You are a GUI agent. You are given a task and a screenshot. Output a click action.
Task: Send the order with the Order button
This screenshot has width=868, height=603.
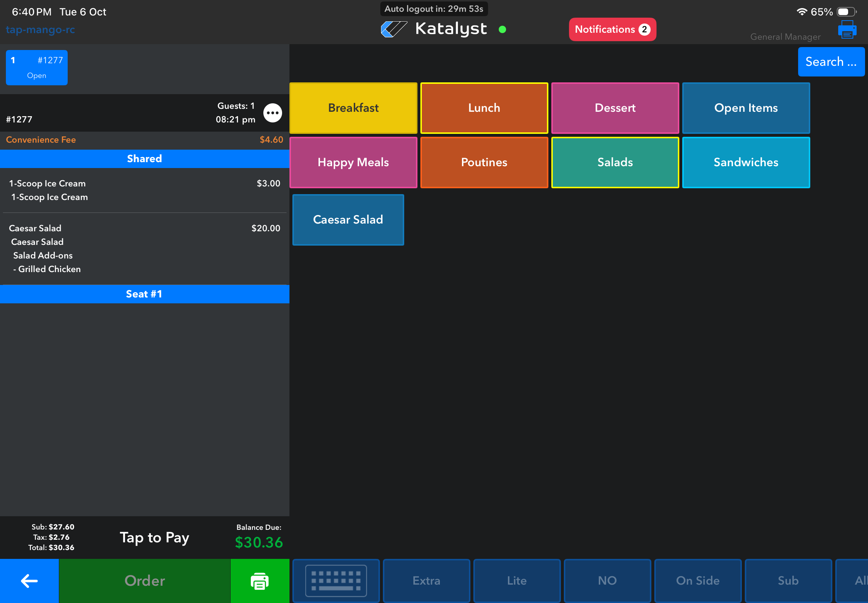pos(145,581)
